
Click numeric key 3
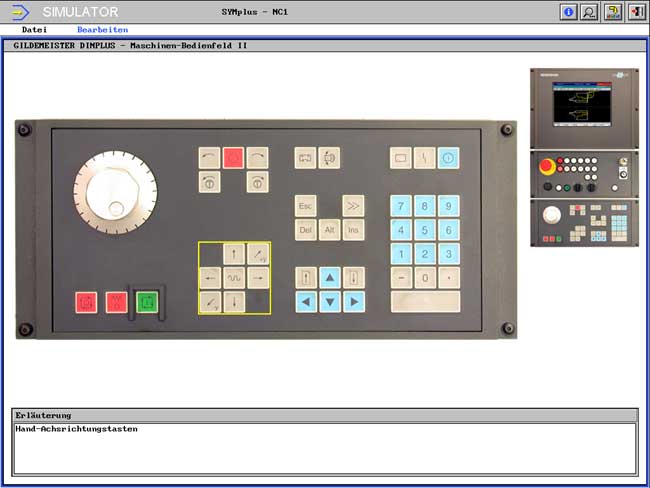[x=449, y=254]
